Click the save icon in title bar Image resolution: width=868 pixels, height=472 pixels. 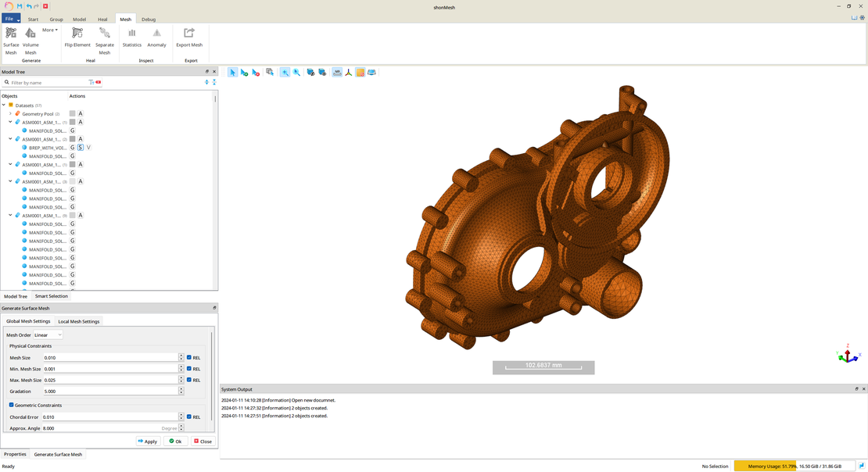pyautogui.click(x=20, y=6)
